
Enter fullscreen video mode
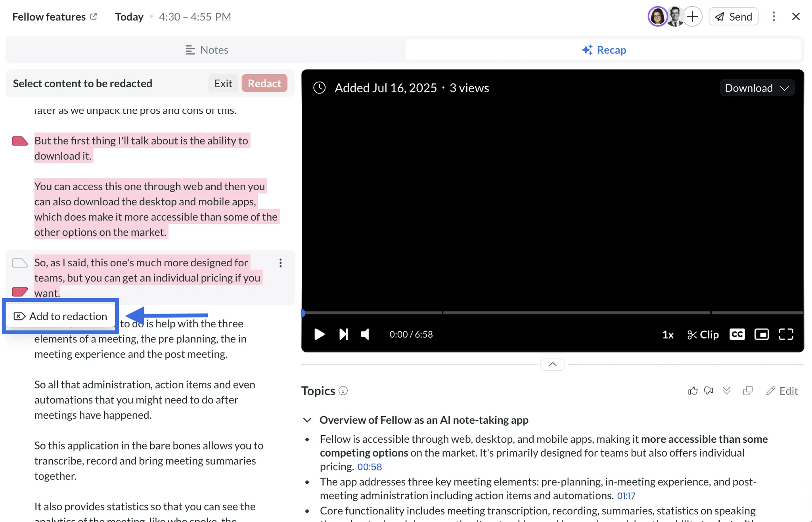pos(786,334)
